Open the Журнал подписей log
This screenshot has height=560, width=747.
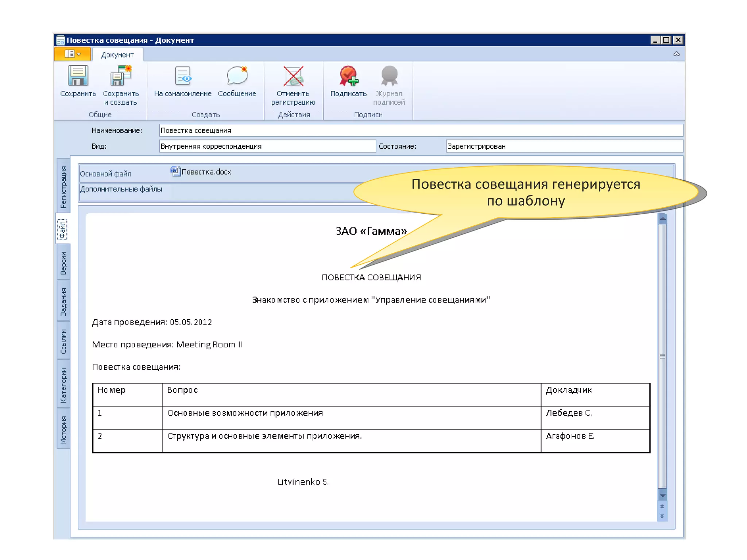tap(389, 76)
